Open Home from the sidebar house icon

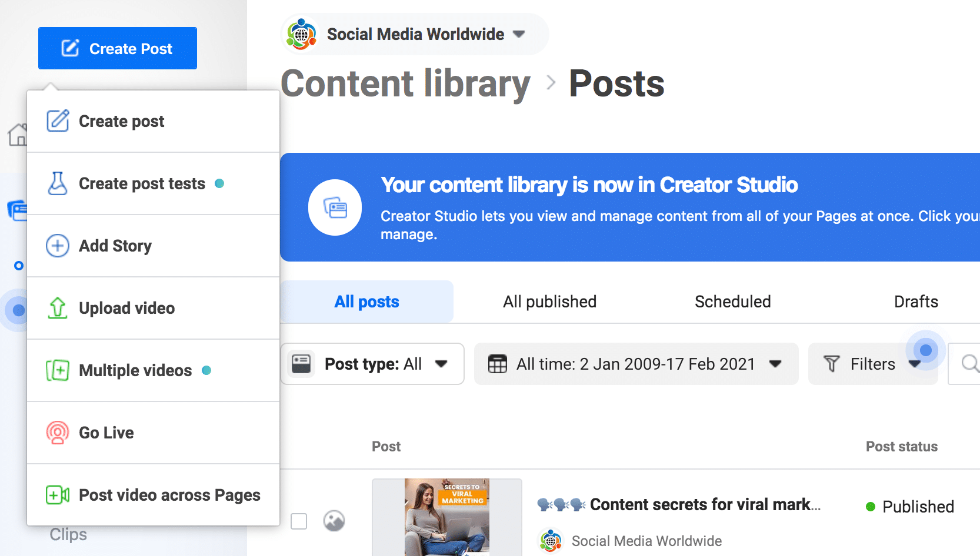point(18,135)
